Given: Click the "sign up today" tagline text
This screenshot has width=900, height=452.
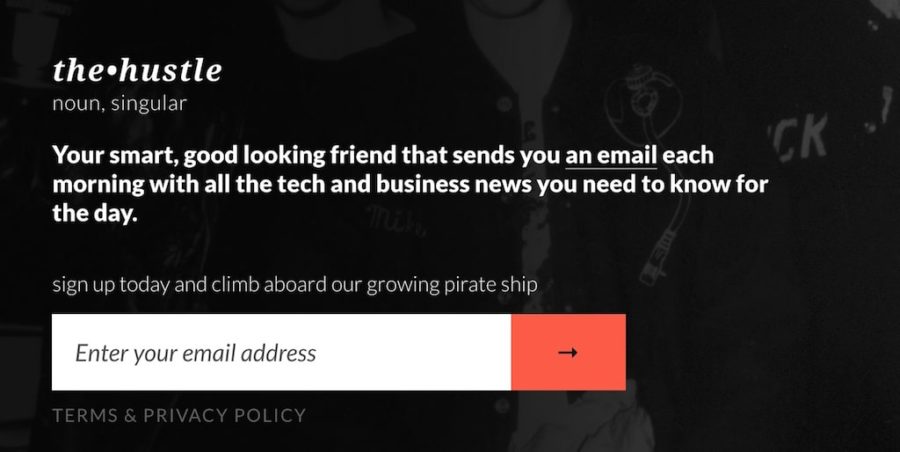Looking at the screenshot, I should pos(112,284).
